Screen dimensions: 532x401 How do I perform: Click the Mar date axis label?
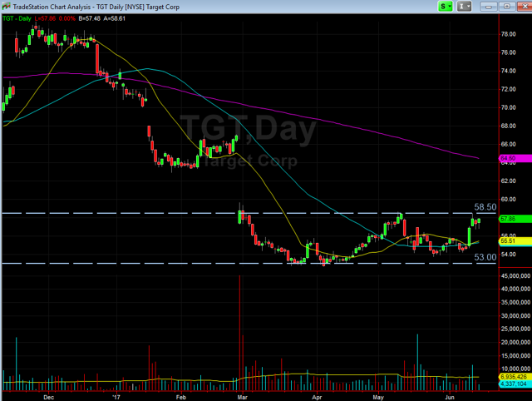242,398
